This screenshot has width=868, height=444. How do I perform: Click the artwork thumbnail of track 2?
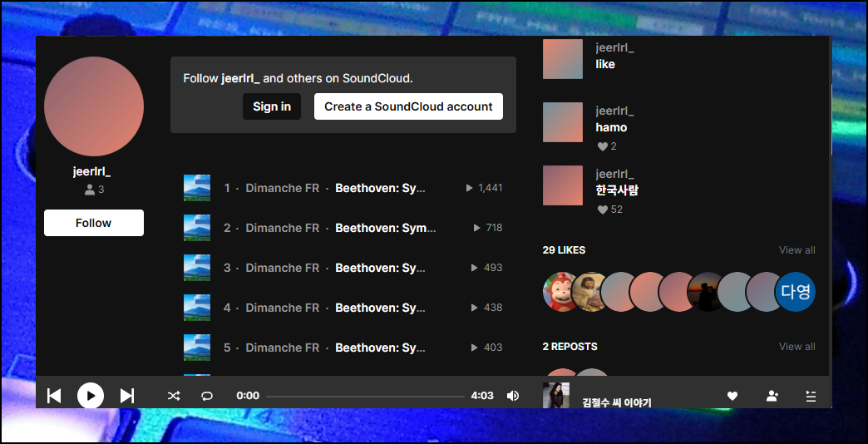coord(197,228)
